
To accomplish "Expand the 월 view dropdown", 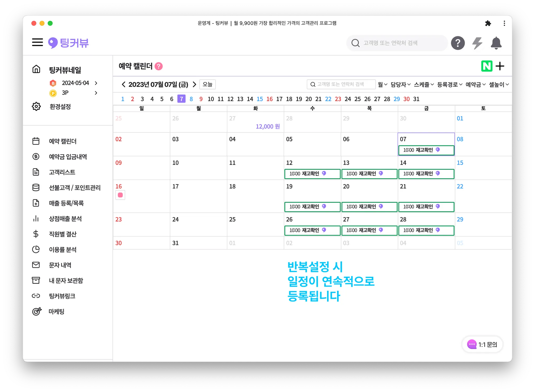I will click(x=382, y=84).
